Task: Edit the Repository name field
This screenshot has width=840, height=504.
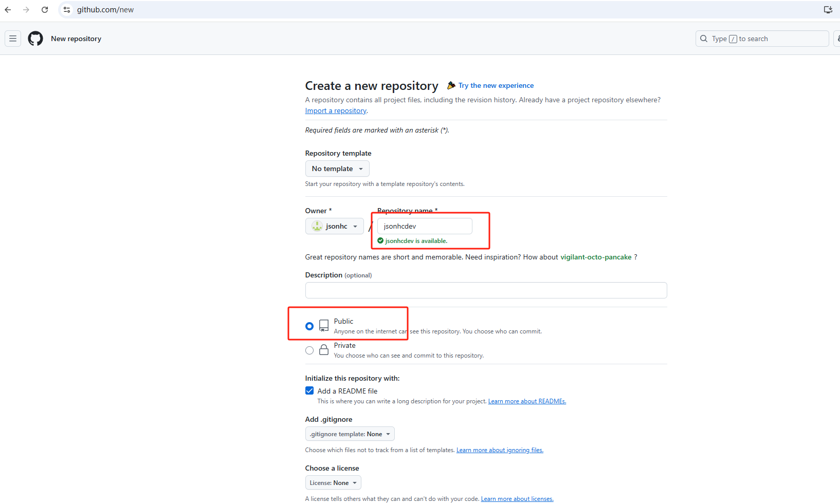Action: point(425,226)
